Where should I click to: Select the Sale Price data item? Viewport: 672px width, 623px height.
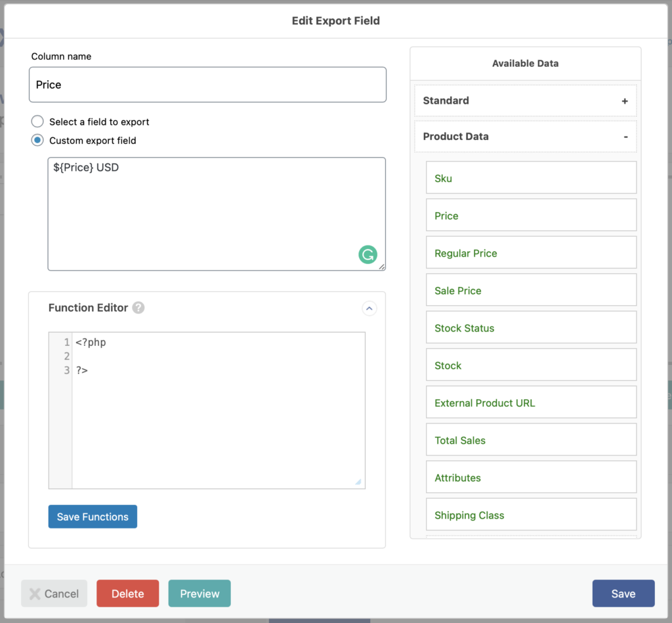pyautogui.click(x=531, y=290)
